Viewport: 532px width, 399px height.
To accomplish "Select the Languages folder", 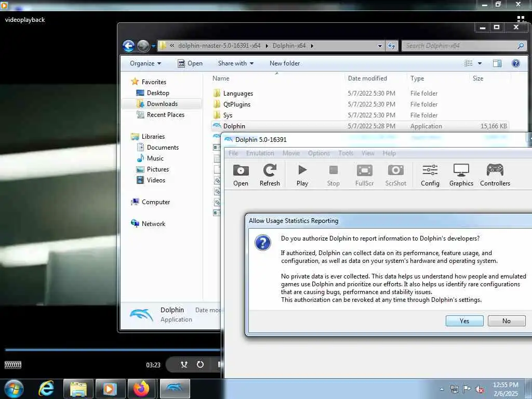I will [238, 94].
